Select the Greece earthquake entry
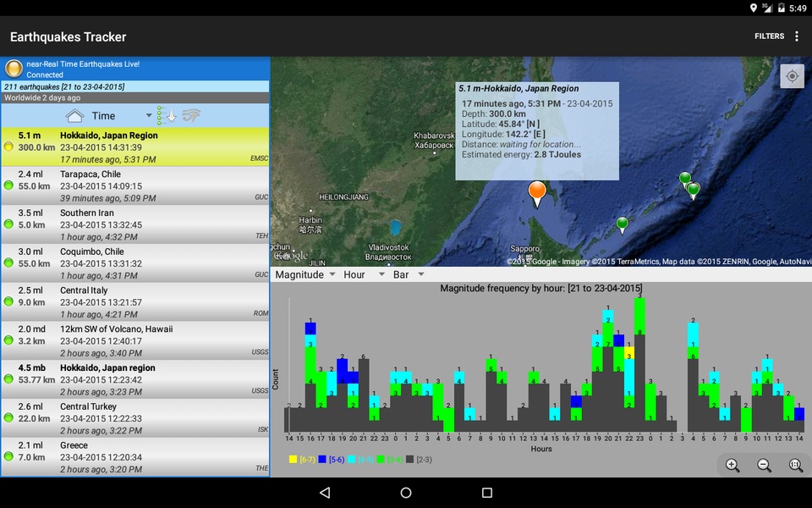The width and height of the screenshot is (812, 508). [x=134, y=457]
